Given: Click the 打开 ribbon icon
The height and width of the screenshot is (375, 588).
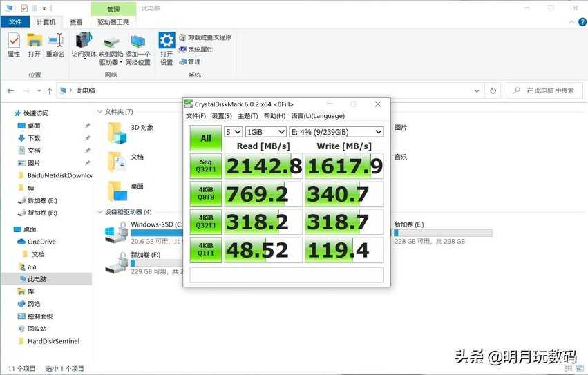Looking at the screenshot, I should (35, 45).
